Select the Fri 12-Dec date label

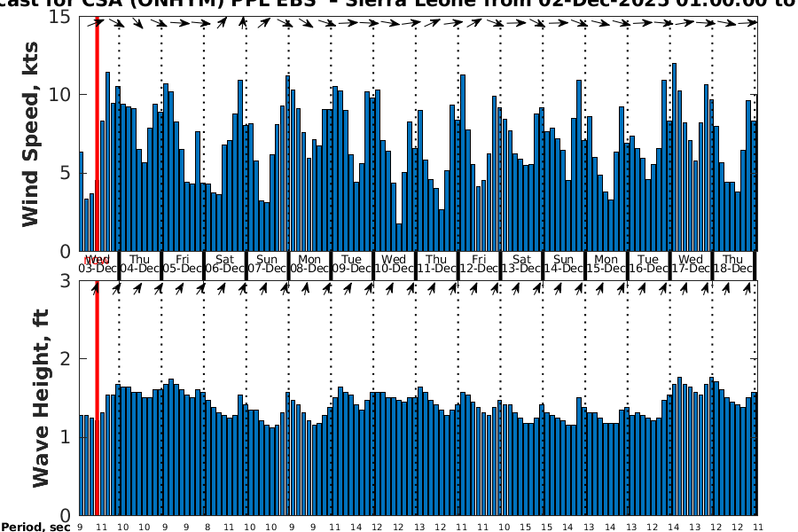pyautogui.click(x=479, y=263)
